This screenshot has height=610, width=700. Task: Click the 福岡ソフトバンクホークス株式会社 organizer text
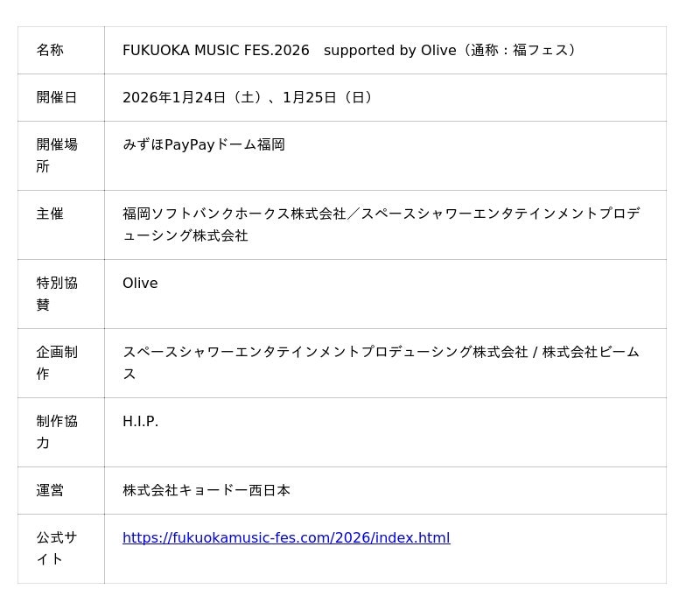(234, 213)
